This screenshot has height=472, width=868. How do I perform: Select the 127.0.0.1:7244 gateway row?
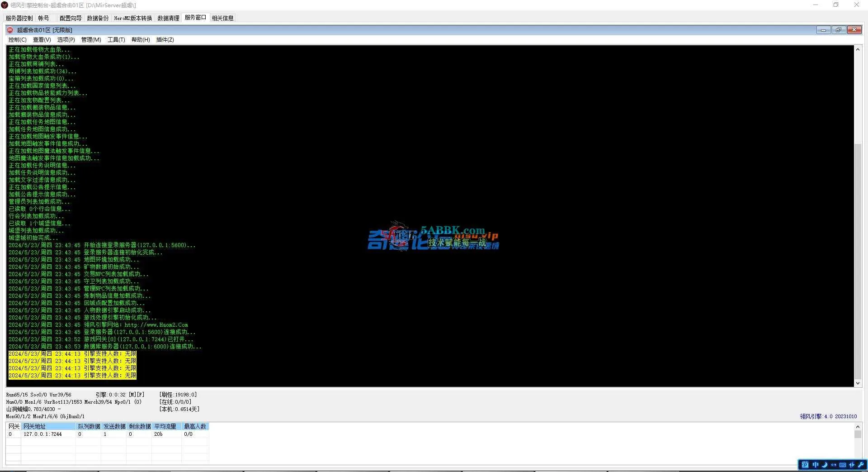click(x=42, y=434)
